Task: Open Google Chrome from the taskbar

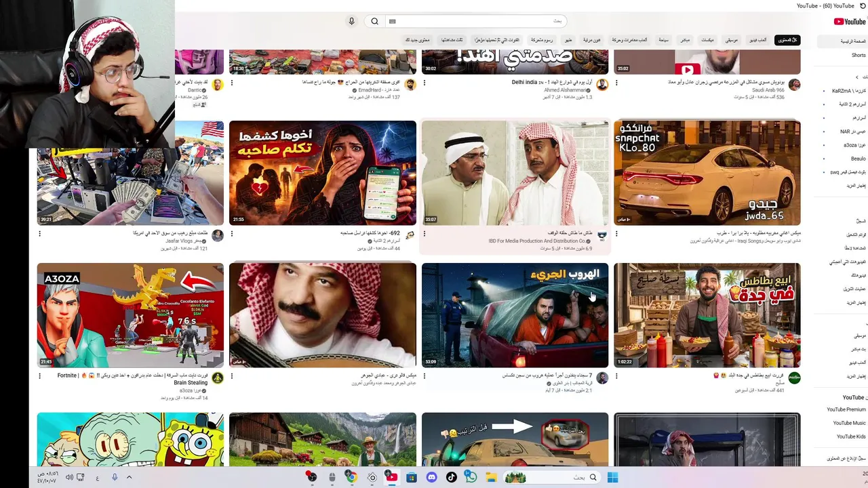Action: point(351,477)
